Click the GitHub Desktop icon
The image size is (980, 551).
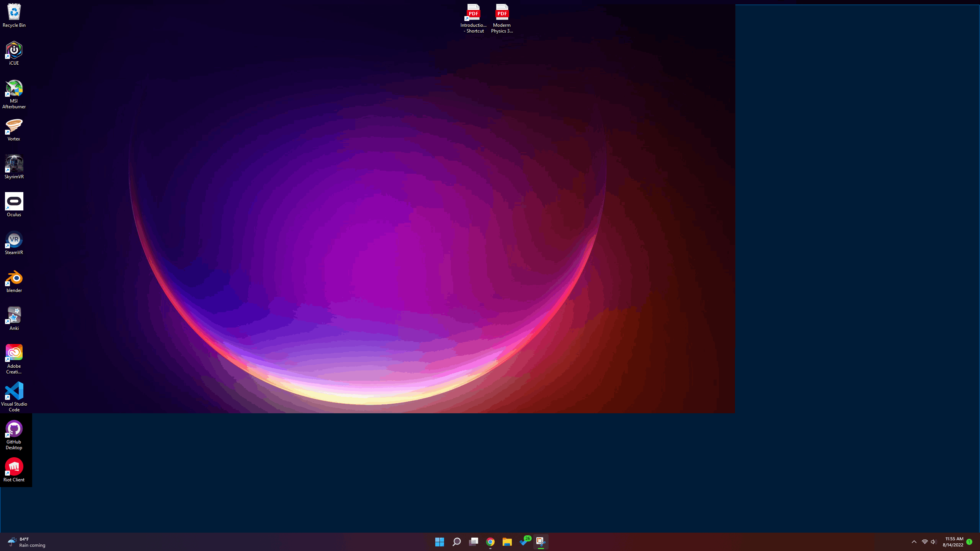[14, 429]
